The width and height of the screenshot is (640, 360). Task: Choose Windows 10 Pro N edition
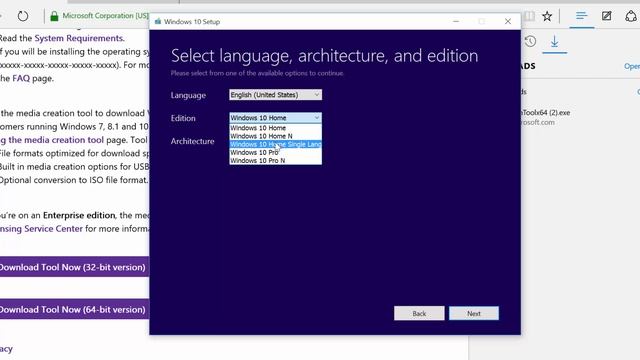275,160
